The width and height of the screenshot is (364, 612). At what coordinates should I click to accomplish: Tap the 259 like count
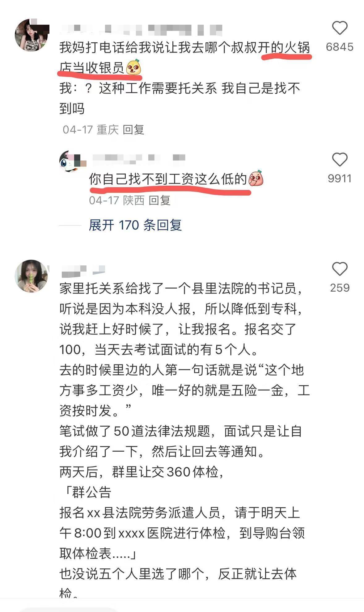340,288
